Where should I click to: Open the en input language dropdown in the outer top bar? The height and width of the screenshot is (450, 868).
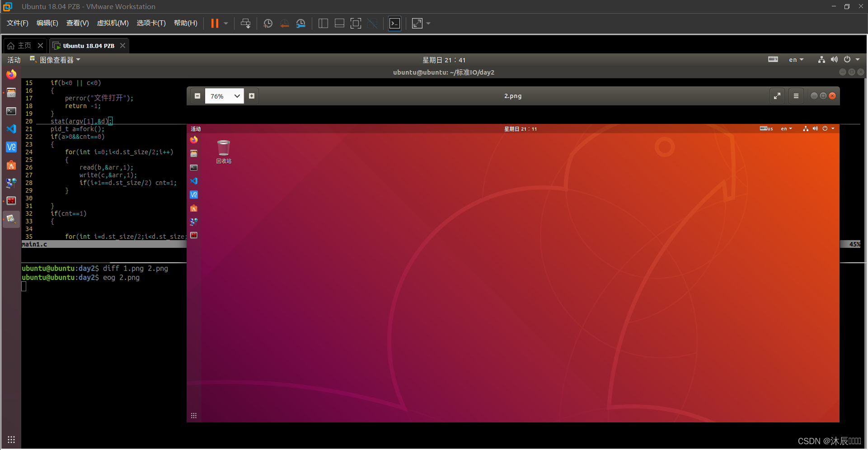point(796,60)
